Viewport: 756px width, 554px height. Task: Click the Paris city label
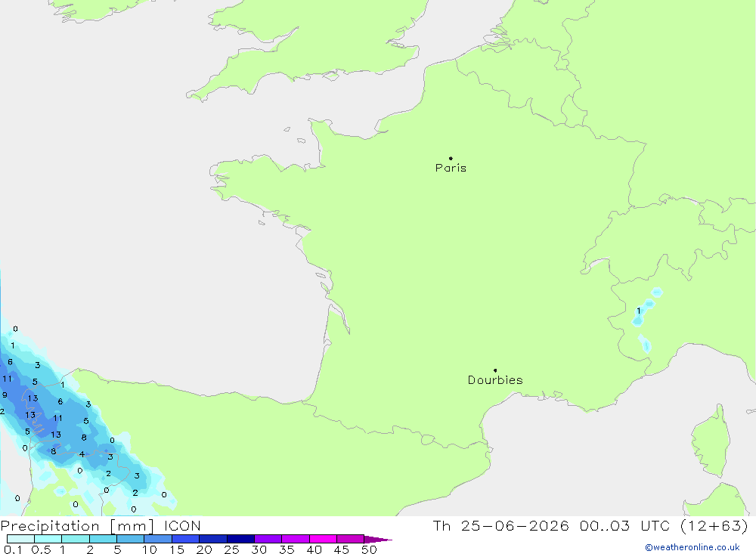pyautogui.click(x=451, y=168)
